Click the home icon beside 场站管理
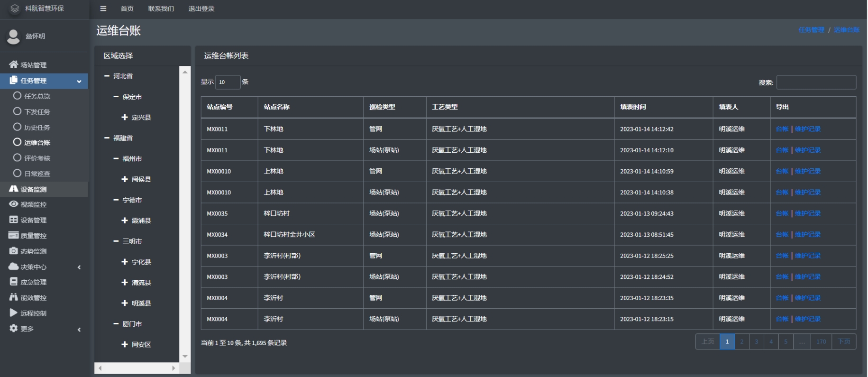Viewport: 868px width, 377px height. click(13, 64)
